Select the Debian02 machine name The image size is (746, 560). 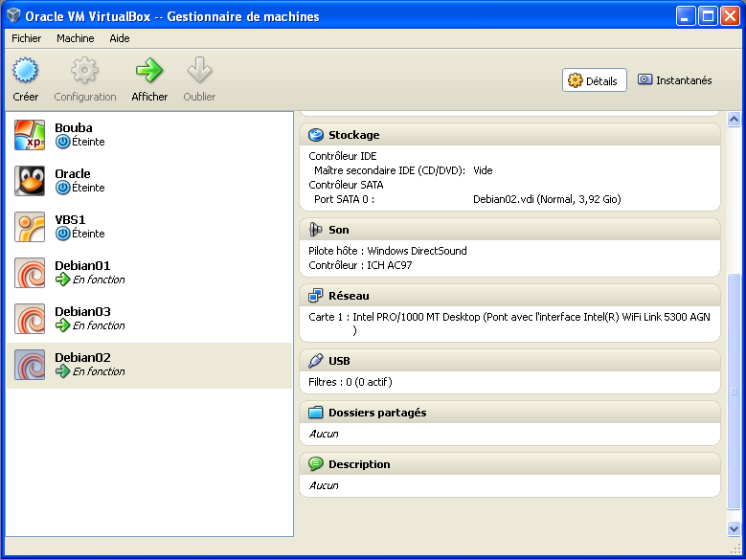(x=82, y=357)
